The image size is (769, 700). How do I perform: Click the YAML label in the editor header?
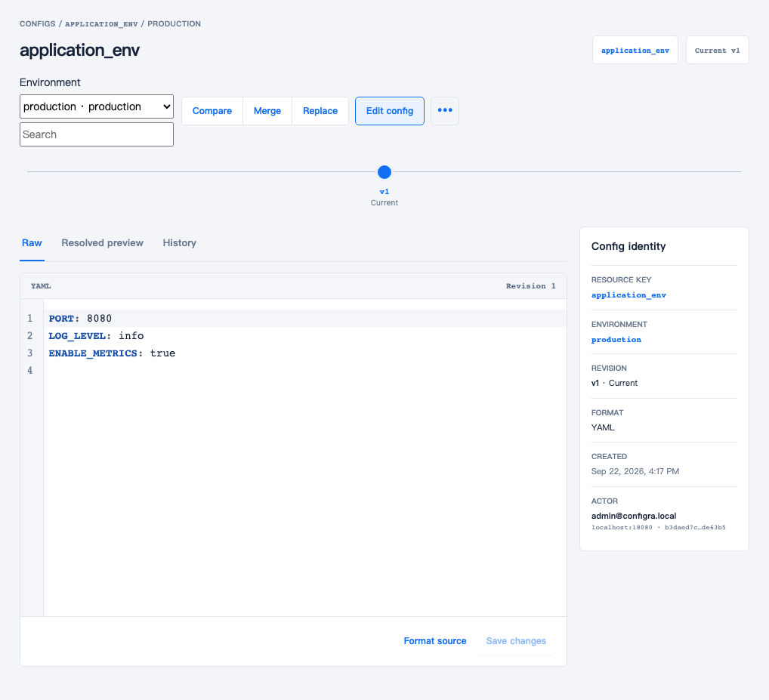(41, 285)
